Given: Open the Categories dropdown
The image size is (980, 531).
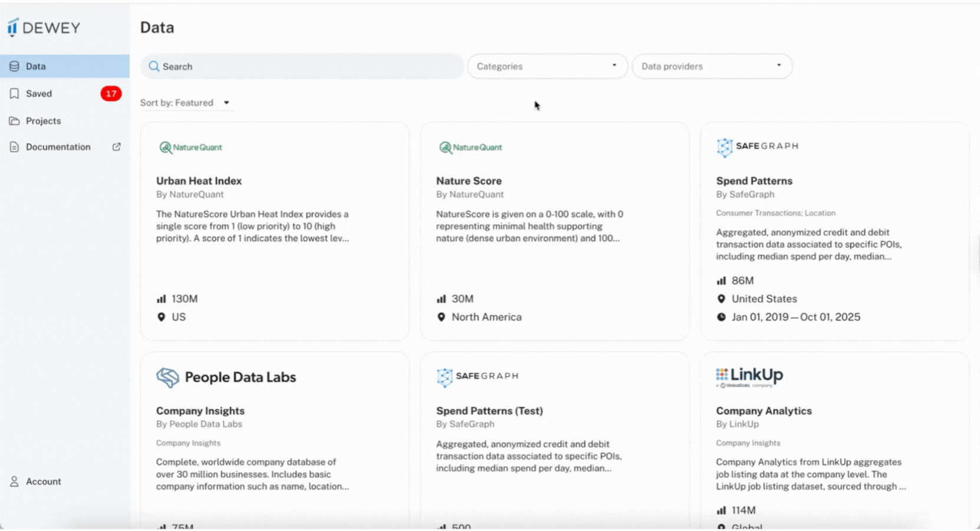Looking at the screenshot, I should tap(547, 67).
